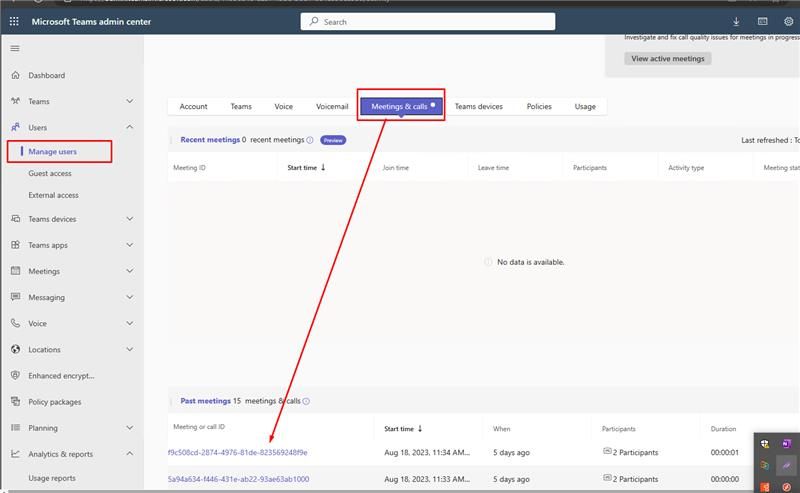Click the participants icon in the 11:34 AM row
The width and height of the screenshot is (800, 493).
click(607, 451)
